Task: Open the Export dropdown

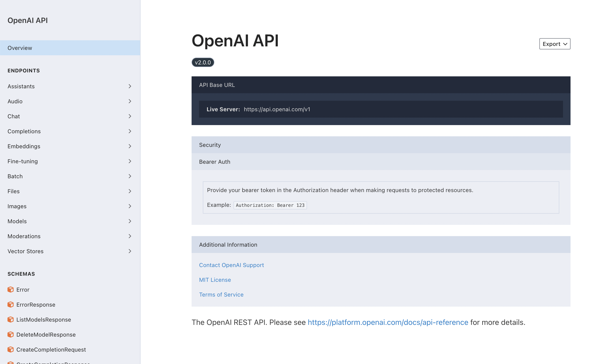Action: [554, 44]
